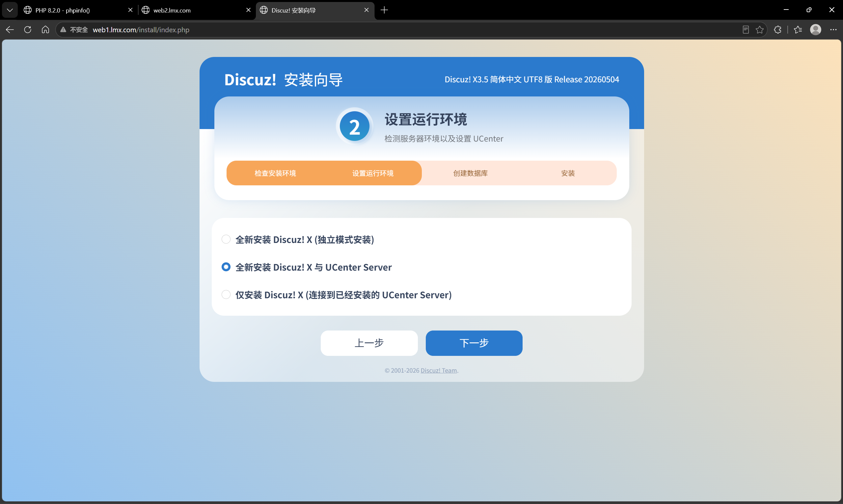843x504 pixels.
Task: Click the 设置运行环境 heading text
Action: pyautogui.click(x=425, y=119)
